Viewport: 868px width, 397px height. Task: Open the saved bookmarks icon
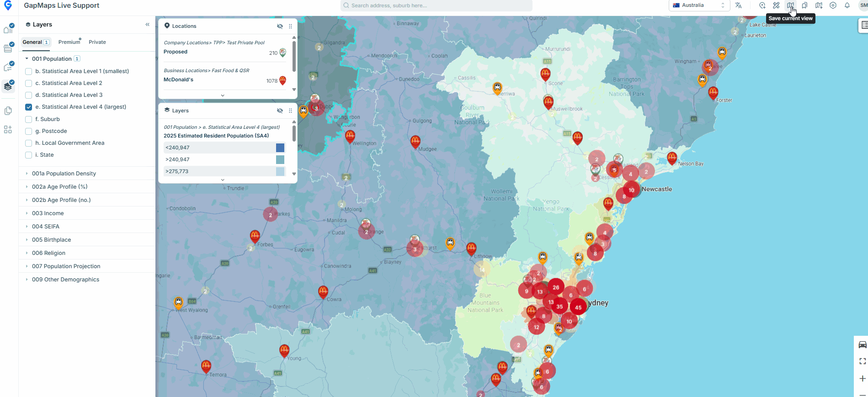804,5
